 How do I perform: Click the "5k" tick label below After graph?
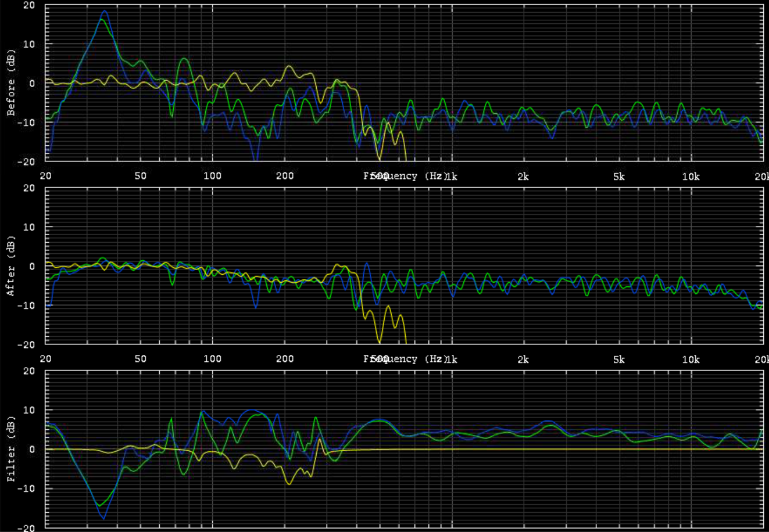coord(619,359)
